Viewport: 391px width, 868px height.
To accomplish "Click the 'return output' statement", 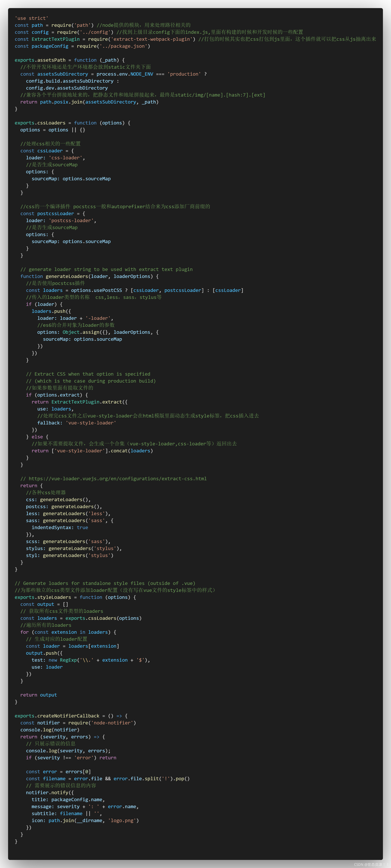I will coord(38,695).
